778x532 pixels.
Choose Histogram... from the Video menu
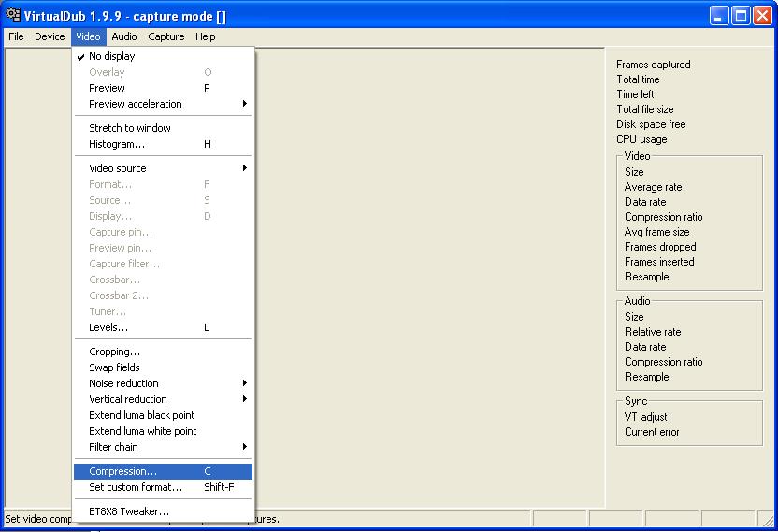(x=164, y=144)
